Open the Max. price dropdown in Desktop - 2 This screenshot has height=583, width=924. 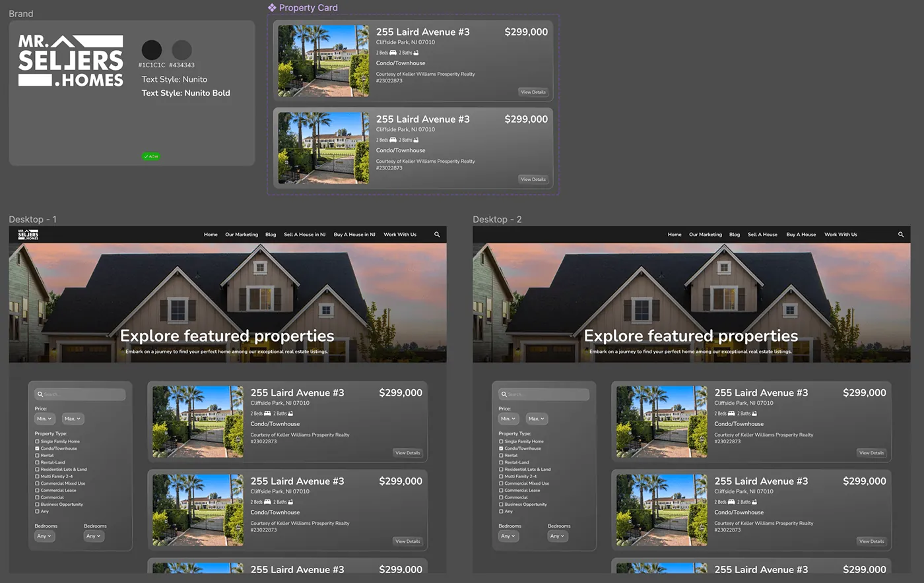537,419
